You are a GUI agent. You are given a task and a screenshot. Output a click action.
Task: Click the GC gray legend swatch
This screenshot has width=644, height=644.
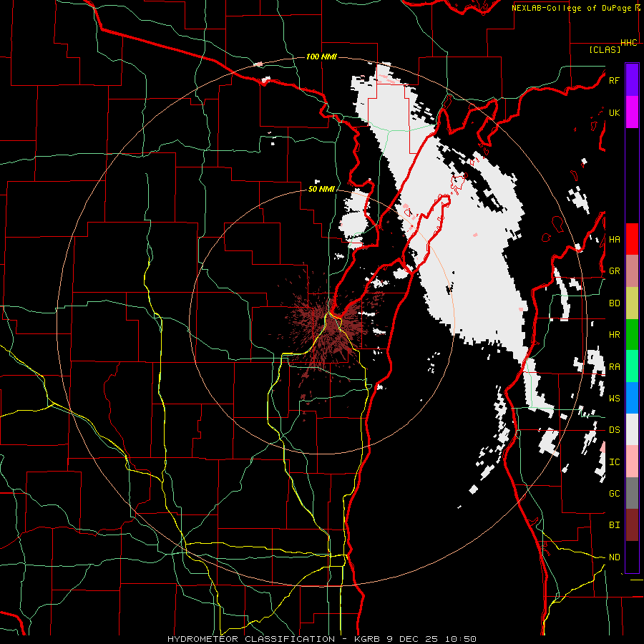(632, 493)
